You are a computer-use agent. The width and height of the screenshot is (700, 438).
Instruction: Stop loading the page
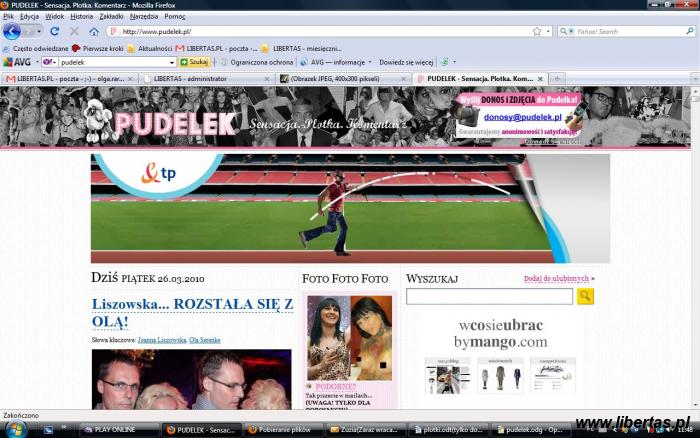point(75,32)
